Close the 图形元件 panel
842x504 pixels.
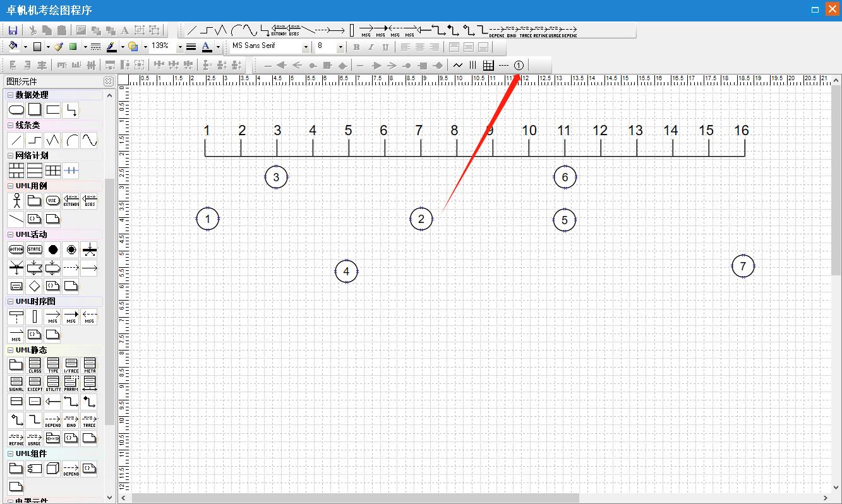[109, 81]
